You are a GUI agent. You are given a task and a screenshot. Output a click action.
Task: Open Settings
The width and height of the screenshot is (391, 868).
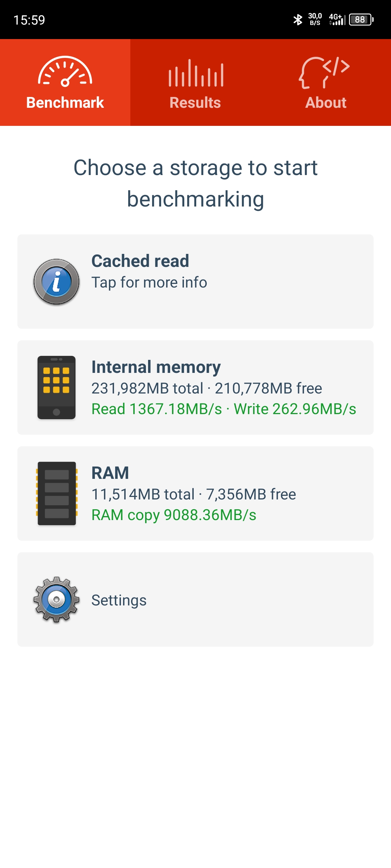click(x=195, y=599)
